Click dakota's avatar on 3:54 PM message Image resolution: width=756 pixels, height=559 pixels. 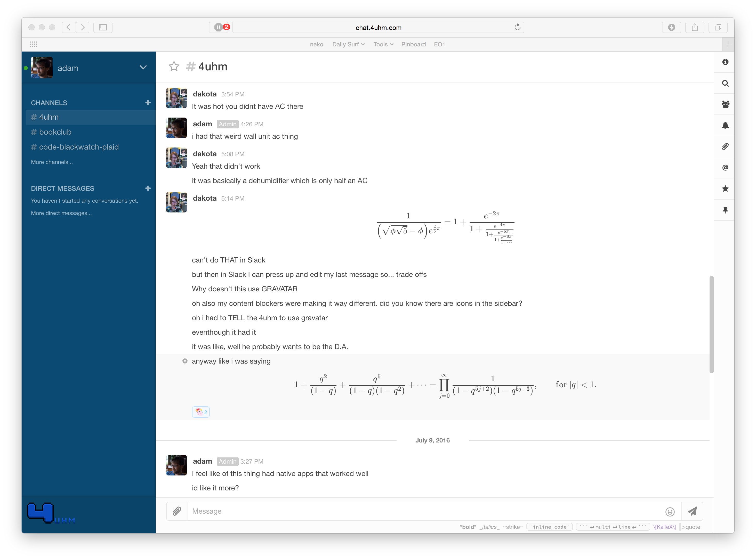click(176, 98)
